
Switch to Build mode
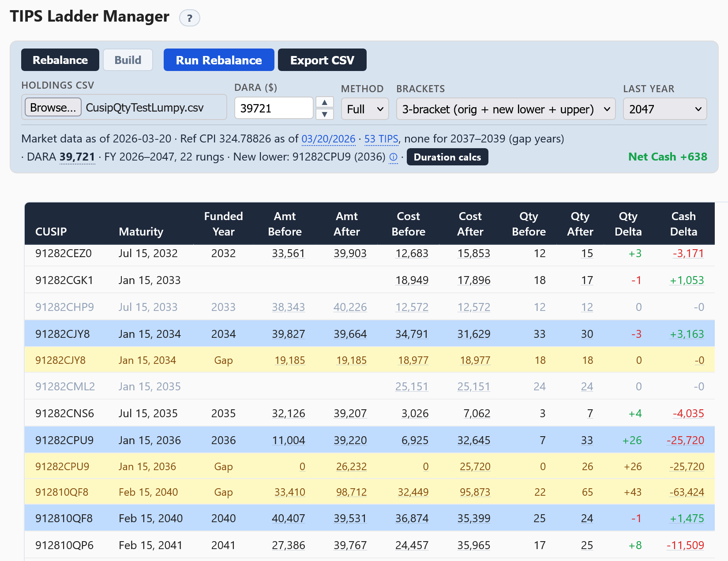click(x=128, y=60)
